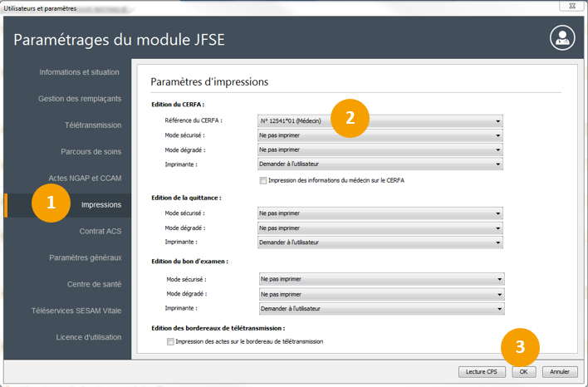Open bon d'examen Imprimante dropdown
The image size is (588, 387).
(380, 309)
